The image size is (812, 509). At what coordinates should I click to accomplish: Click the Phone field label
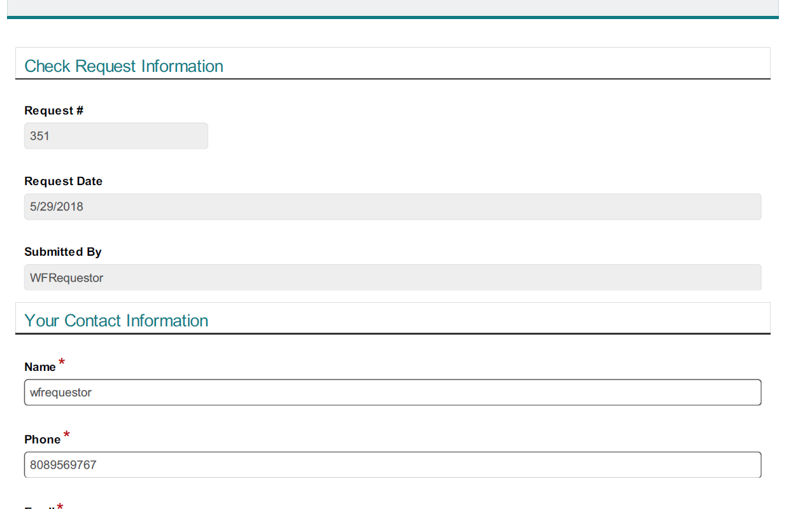(42, 440)
